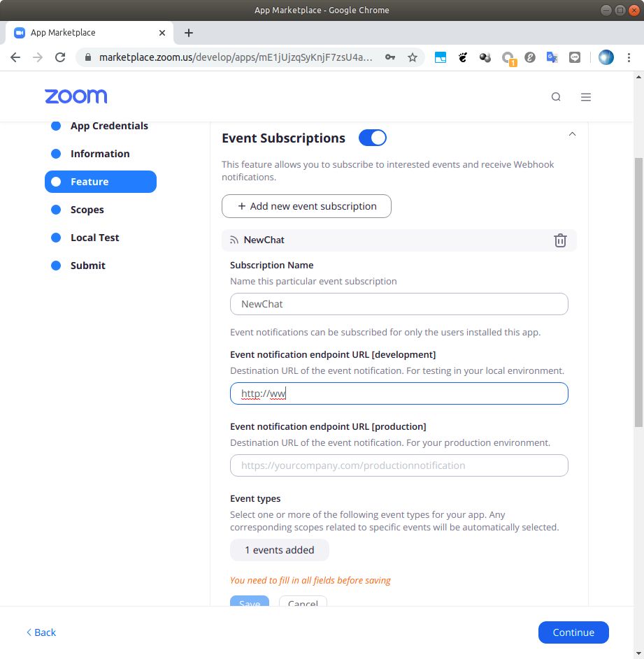The image size is (644, 659).
Task: Click the scrollbar up arrow
Action: pyautogui.click(x=638, y=77)
